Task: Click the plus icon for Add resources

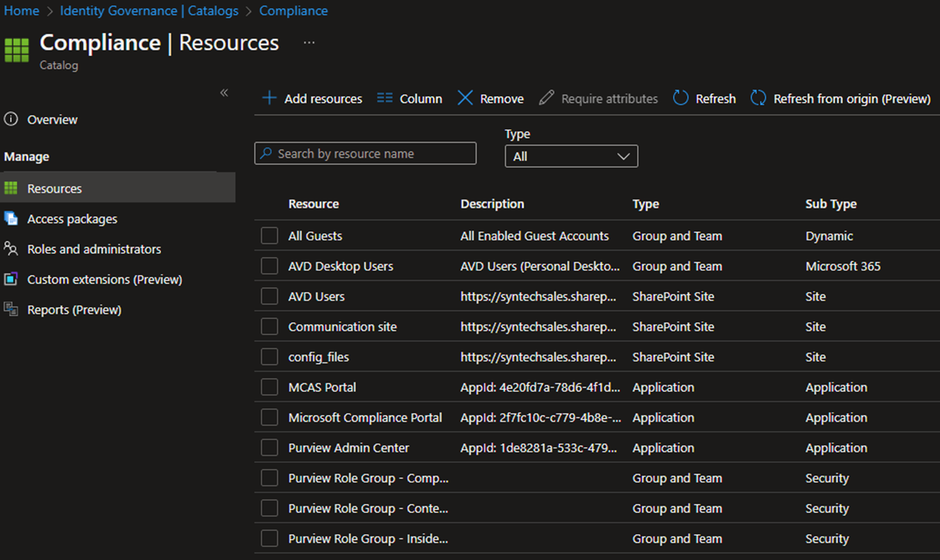Action: (x=269, y=99)
